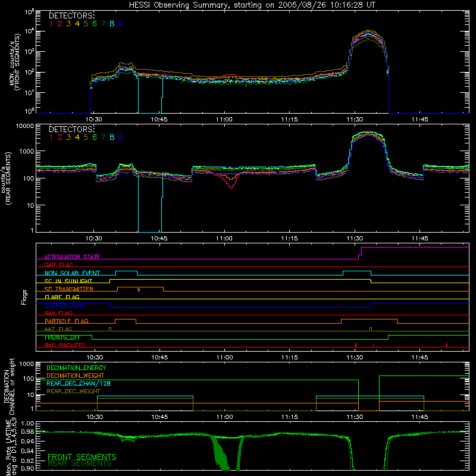Click blue detector 9 in front segments legend
Viewport: 476px width, 476px height.
121,24
